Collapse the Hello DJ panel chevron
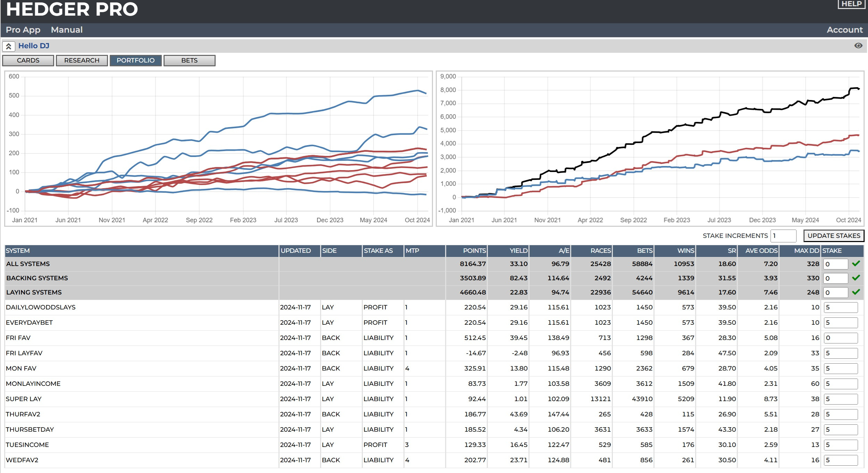The image size is (868, 473). coord(9,46)
